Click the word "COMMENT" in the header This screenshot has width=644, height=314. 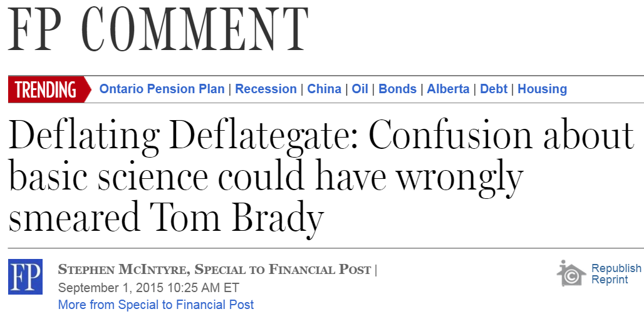(x=194, y=30)
